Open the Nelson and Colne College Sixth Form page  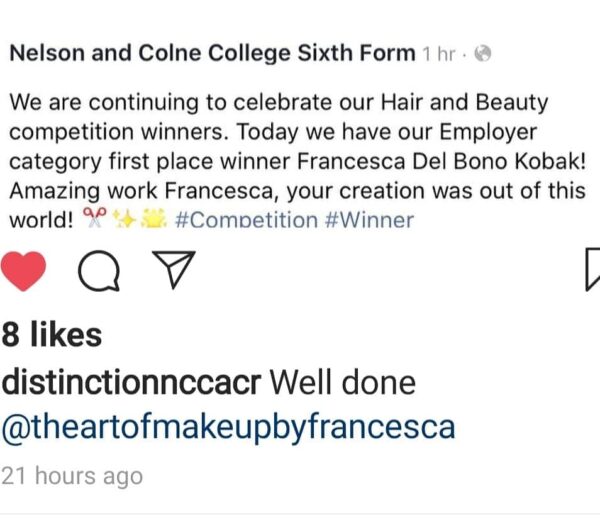coord(212,53)
